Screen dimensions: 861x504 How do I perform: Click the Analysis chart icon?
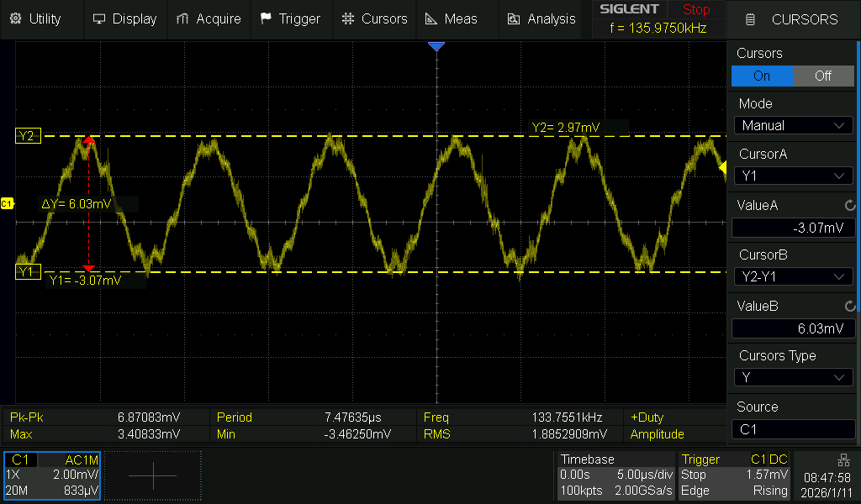[x=514, y=19]
